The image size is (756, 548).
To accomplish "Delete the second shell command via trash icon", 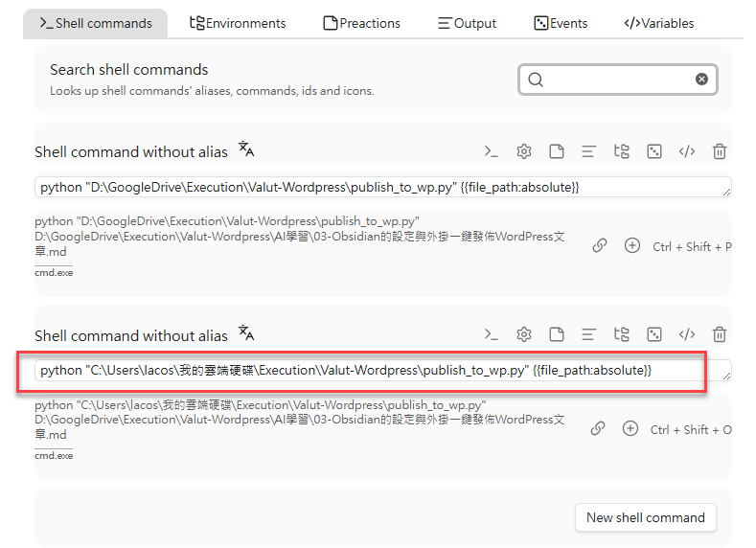I will pyautogui.click(x=720, y=334).
